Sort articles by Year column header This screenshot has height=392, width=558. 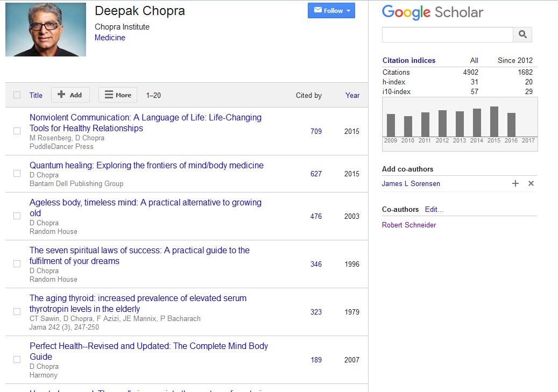coord(352,95)
